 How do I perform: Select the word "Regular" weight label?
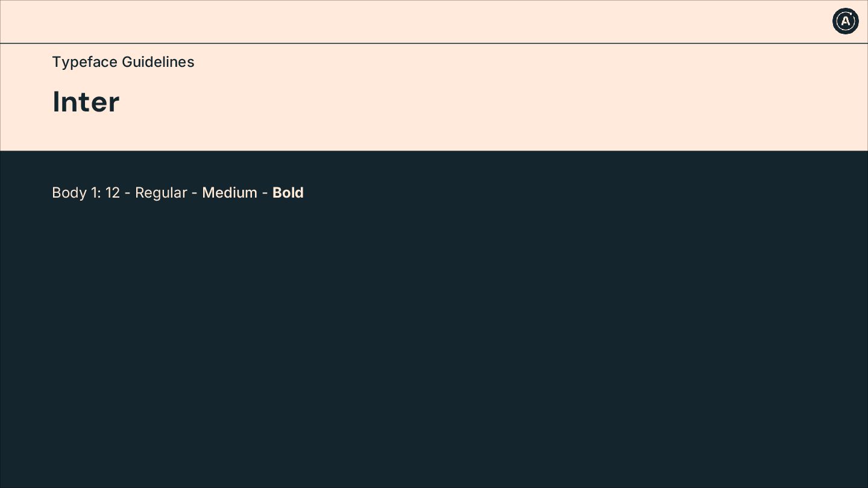[x=161, y=193]
